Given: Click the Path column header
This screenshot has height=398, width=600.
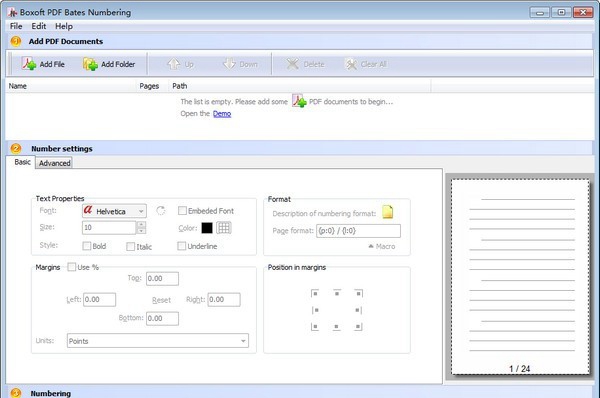Looking at the screenshot, I should pyautogui.click(x=300, y=86).
